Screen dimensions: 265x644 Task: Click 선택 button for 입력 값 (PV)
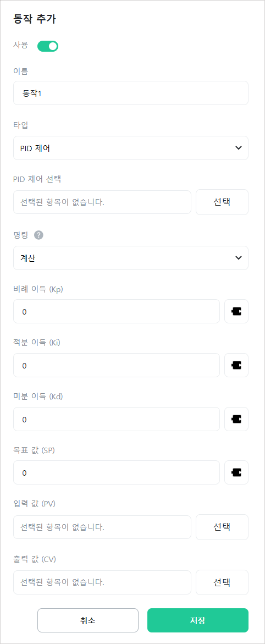click(222, 527)
